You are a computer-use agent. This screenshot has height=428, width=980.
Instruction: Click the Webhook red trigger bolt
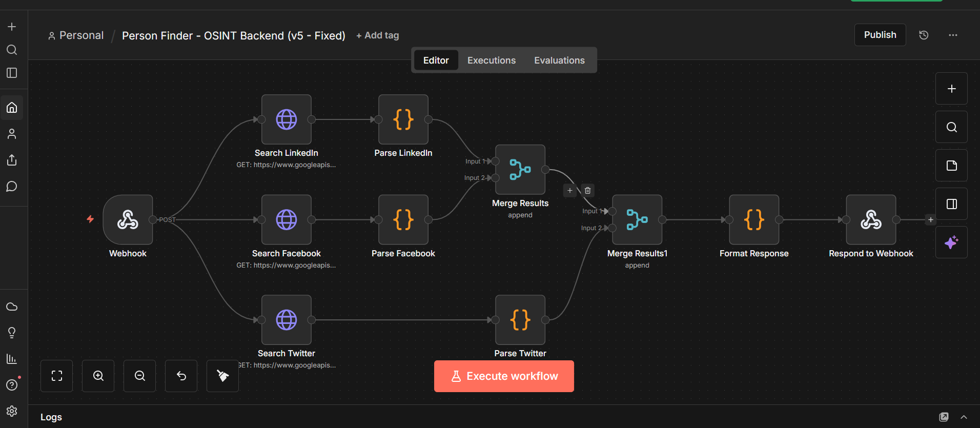coord(90,219)
